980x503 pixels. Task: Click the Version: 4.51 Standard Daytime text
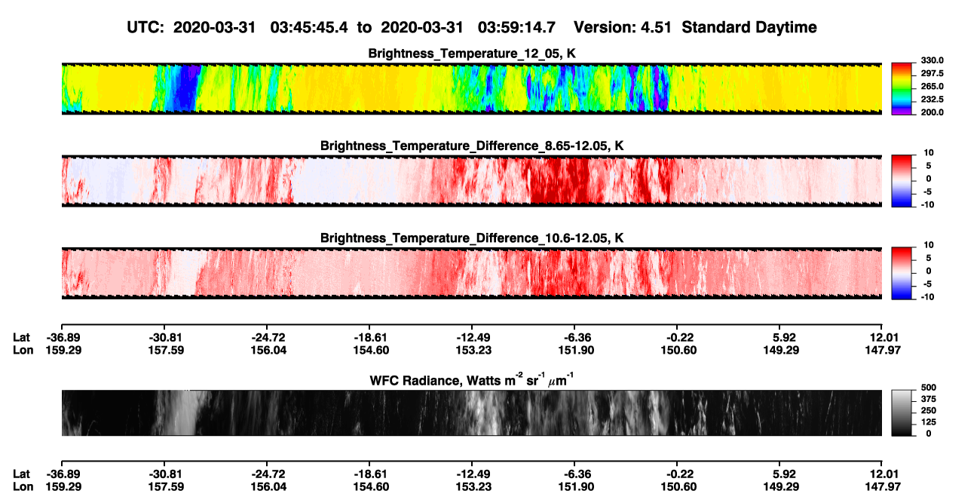click(x=695, y=28)
